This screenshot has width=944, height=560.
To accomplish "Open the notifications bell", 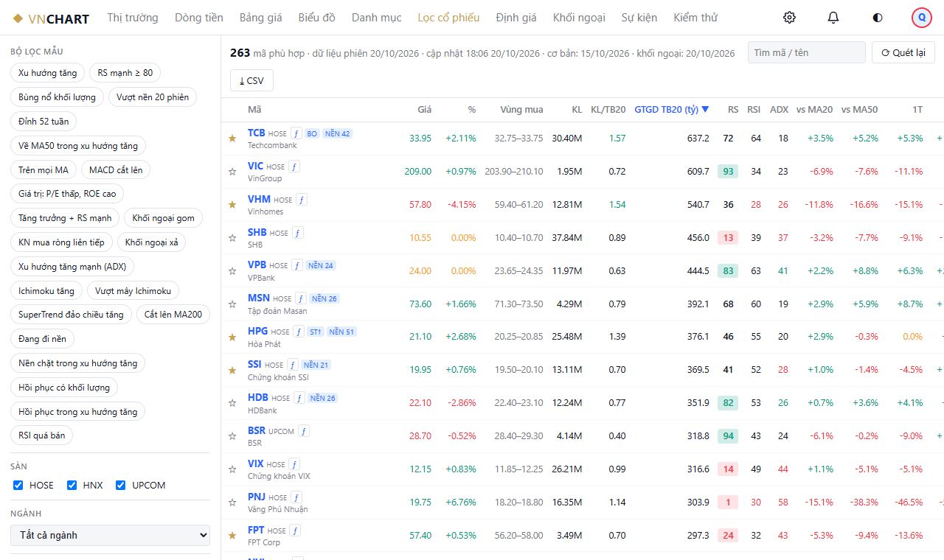I will click(833, 18).
